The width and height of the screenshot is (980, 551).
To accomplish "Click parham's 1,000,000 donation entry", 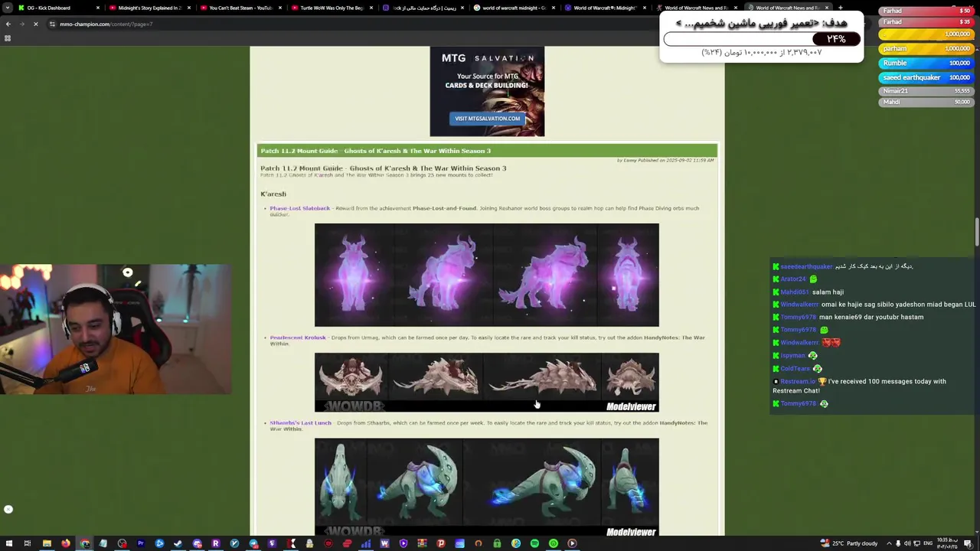I will [926, 48].
